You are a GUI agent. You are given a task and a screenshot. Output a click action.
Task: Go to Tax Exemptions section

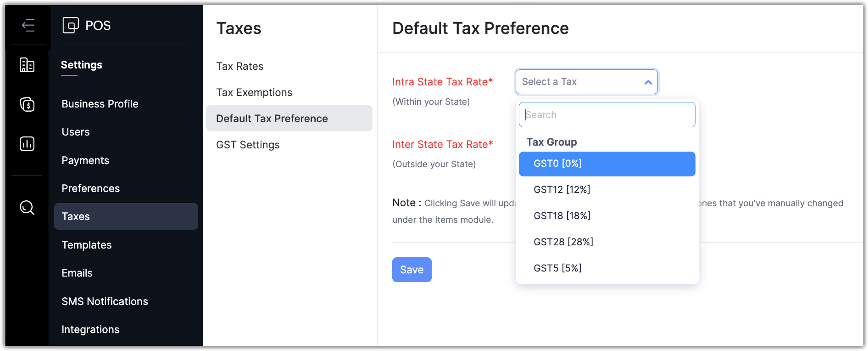coord(254,92)
